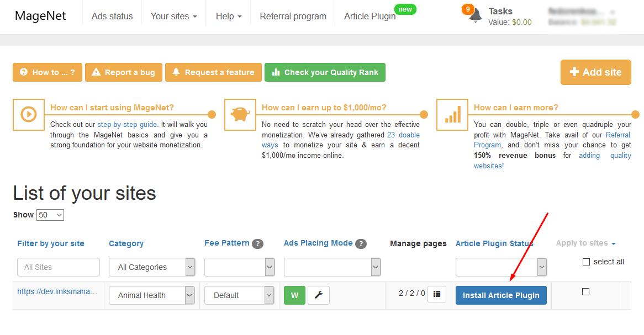The width and height of the screenshot is (644, 335).
Task: Click the Request a feature button
Action: 214,72
